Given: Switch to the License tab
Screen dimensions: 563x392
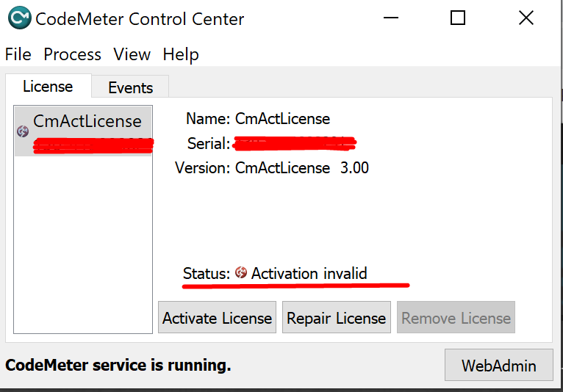Looking at the screenshot, I should tap(48, 86).
